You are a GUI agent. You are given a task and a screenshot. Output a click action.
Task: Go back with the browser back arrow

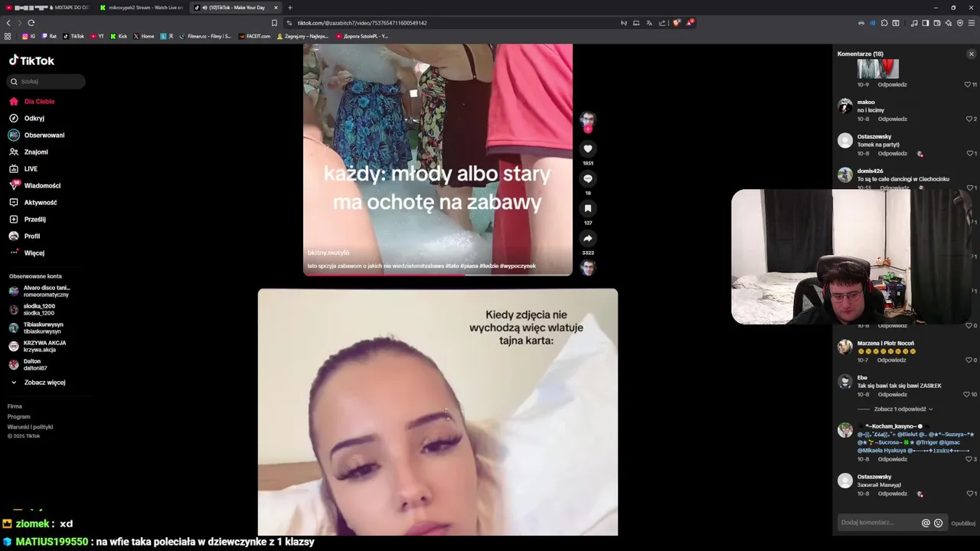click(x=8, y=23)
